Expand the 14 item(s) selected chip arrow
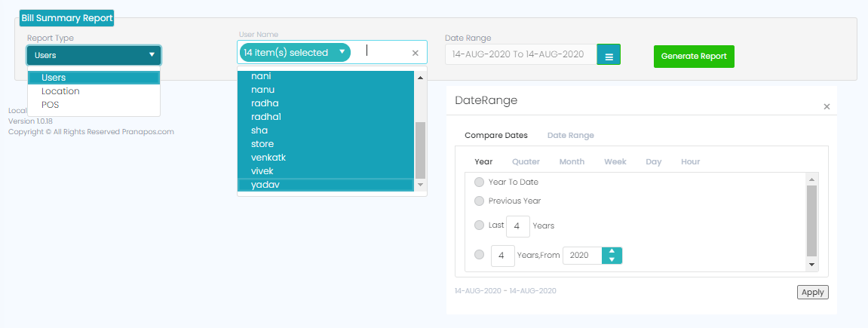 342,52
